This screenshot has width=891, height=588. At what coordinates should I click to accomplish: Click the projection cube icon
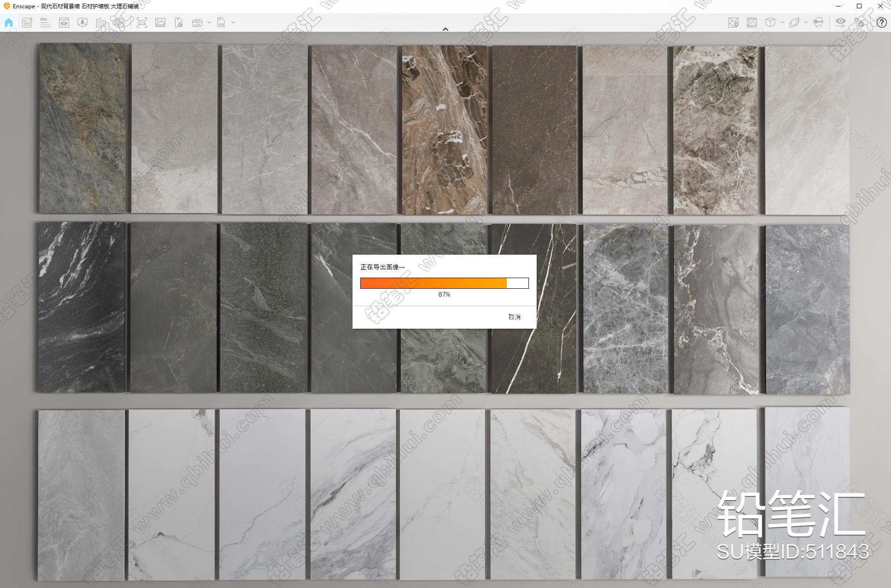coord(770,23)
